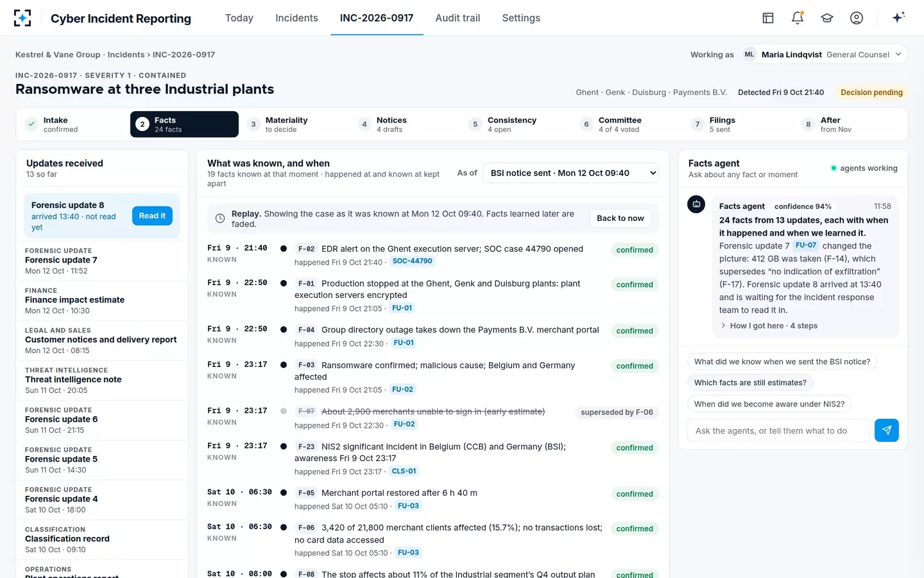This screenshot has height=578, width=924.
Task: Open the Audit trail tab
Action: click(x=458, y=18)
